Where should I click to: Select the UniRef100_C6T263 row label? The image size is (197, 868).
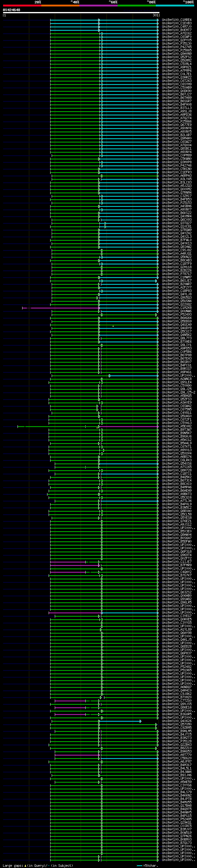pyautogui.click(x=177, y=81)
